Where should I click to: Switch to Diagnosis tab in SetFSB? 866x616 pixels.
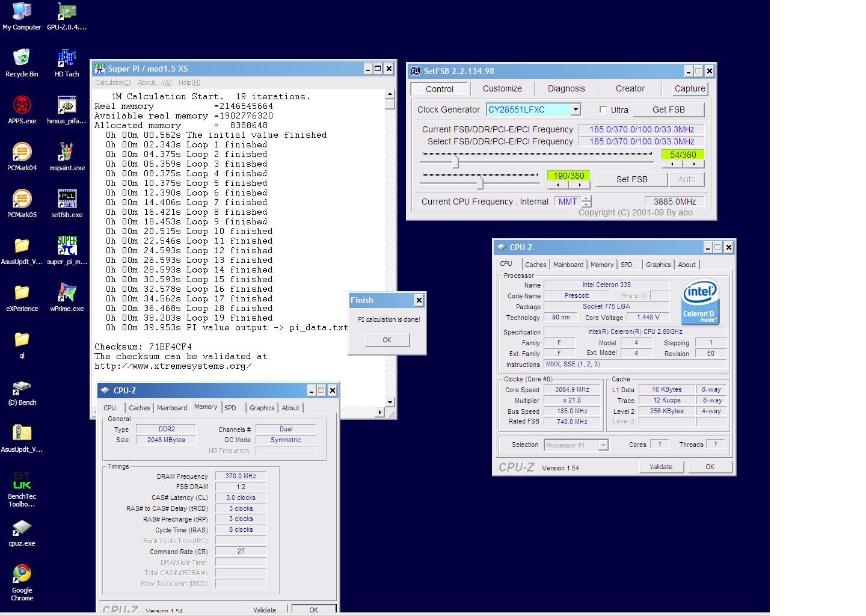point(566,88)
